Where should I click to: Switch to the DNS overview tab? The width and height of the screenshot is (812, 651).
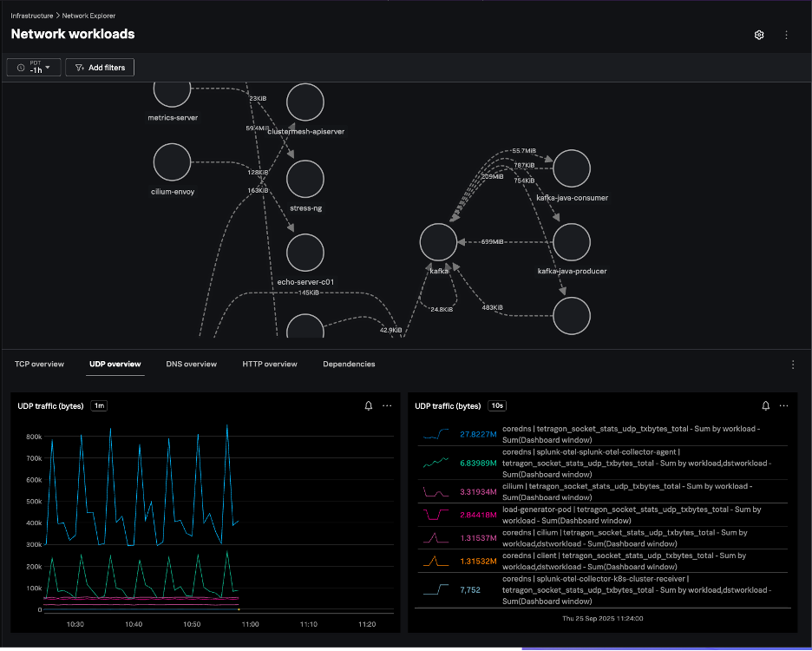(x=191, y=365)
